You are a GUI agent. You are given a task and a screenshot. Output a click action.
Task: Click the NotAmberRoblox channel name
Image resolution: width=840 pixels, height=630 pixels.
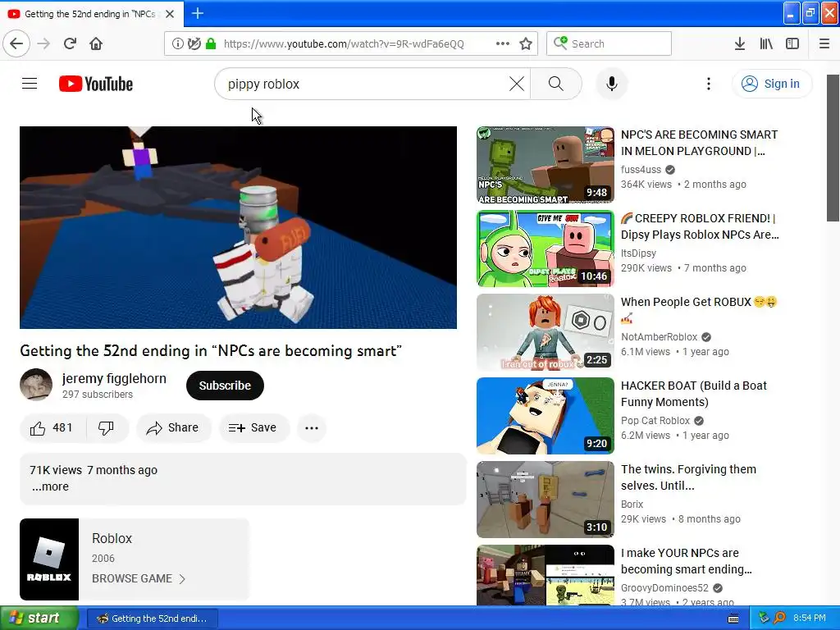[659, 337]
